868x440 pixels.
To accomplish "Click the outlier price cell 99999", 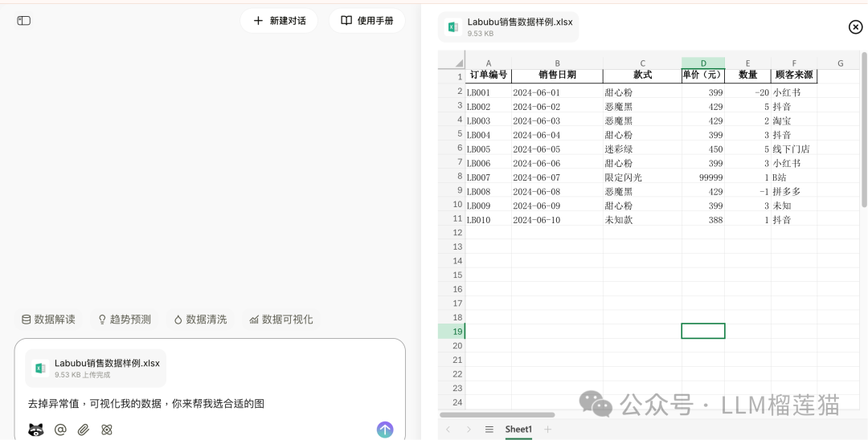I will [x=703, y=177].
